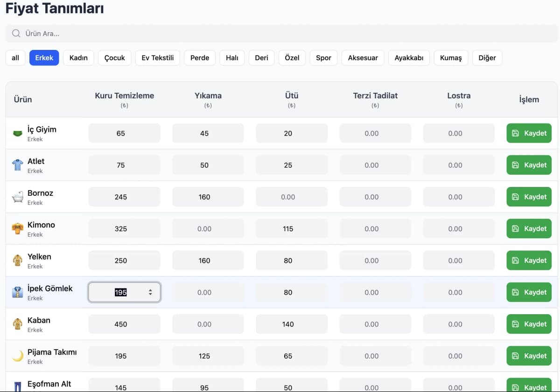The height and width of the screenshot is (392, 560).
Task: Click the magnifier icon in search bar
Action: pos(16,34)
